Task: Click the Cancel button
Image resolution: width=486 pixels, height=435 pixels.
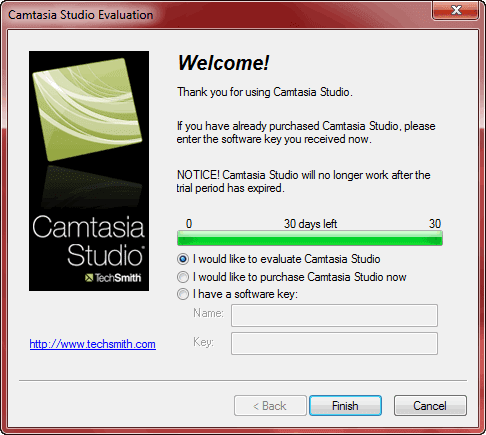Action: 430,406
